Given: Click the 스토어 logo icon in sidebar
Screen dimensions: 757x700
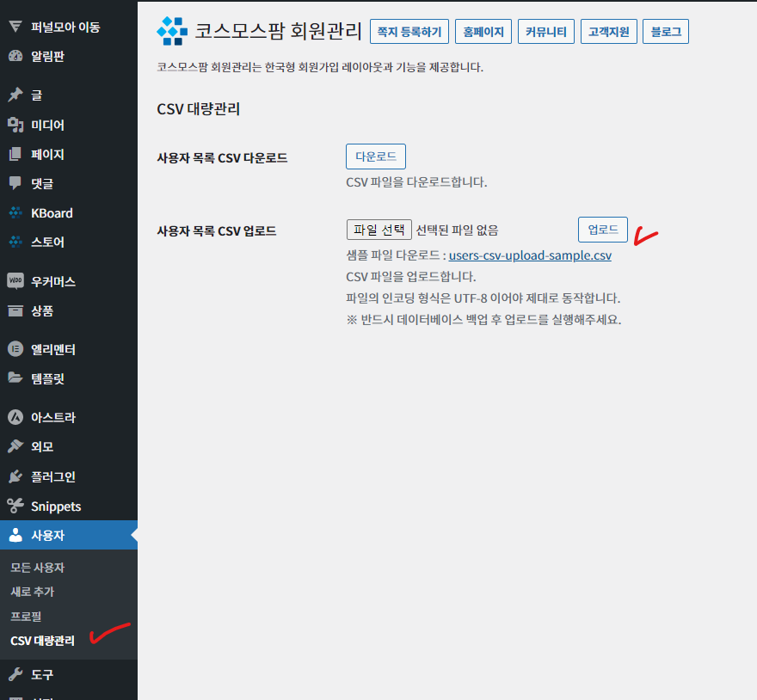Looking at the screenshot, I should [x=15, y=242].
